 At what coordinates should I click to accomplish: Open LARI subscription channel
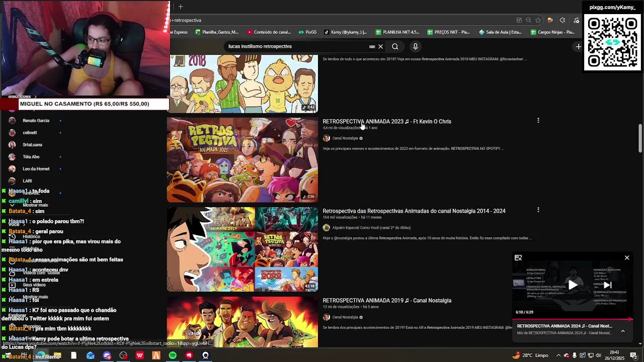(27, 181)
